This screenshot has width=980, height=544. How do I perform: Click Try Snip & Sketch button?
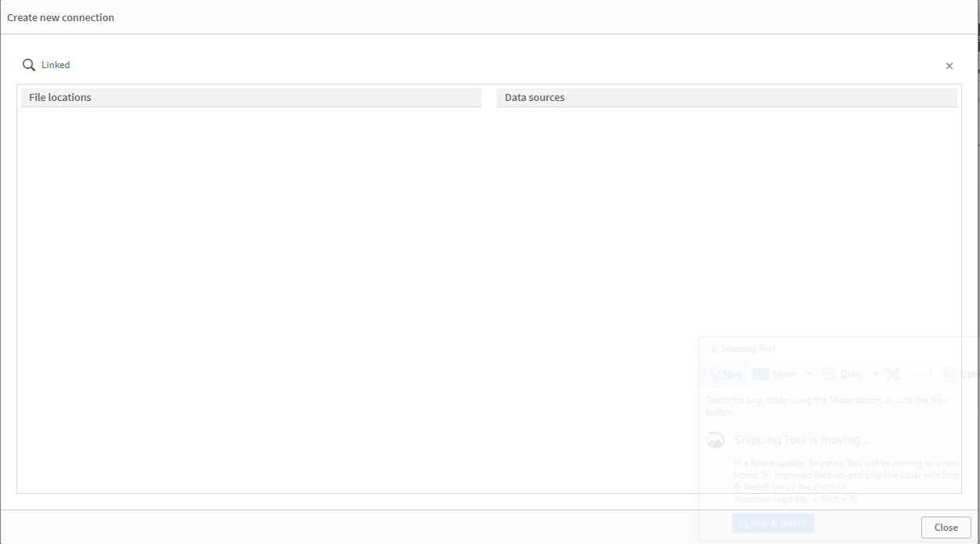click(773, 523)
